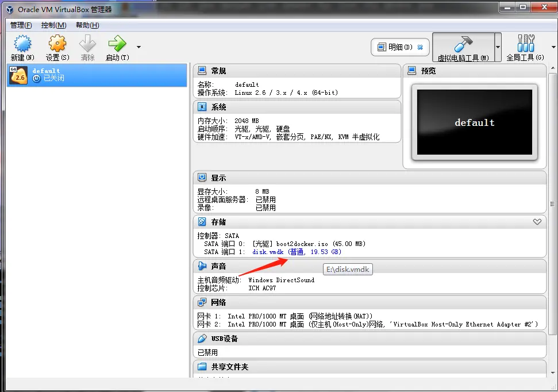The height and width of the screenshot is (392, 558).
Task: Click the scrollbar down arrow
Action: pyautogui.click(x=552, y=373)
